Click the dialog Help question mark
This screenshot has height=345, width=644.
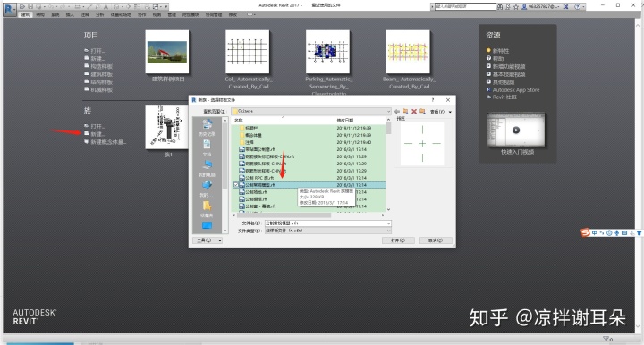click(x=433, y=100)
